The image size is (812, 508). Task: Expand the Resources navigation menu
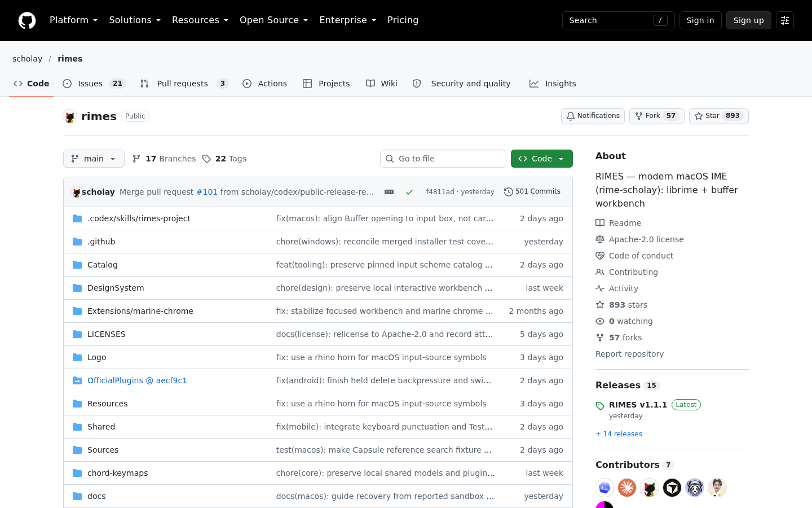point(200,20)
